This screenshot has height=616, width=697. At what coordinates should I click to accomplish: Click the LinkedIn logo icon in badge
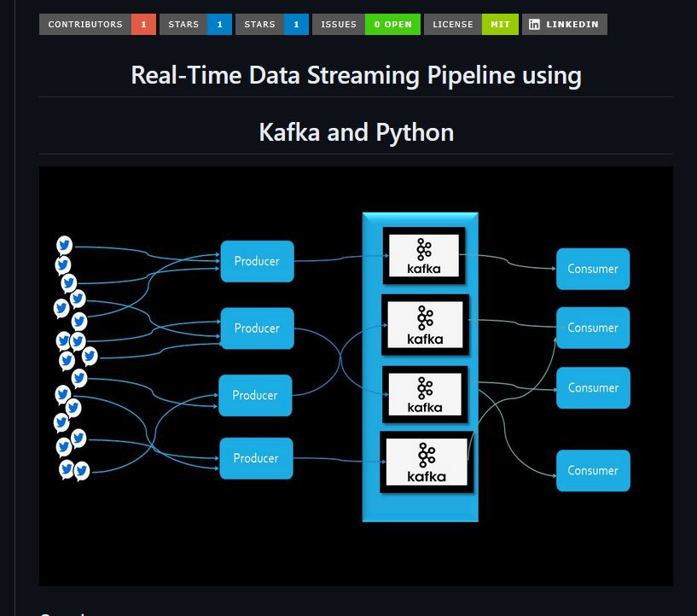pyautogui.click(x=534, y=25)
